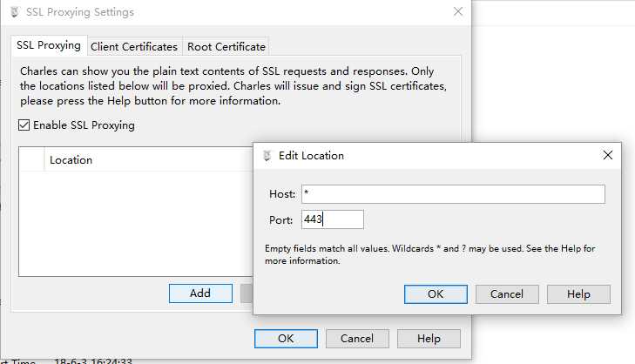Open the Client Certificates tab
The height and width of the screenshot is (364, 635).
(133, 46)
